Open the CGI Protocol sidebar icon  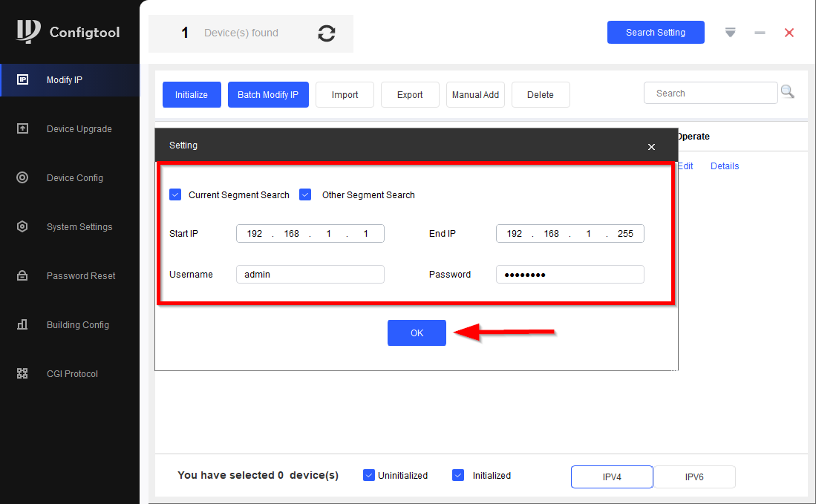coord(22,373)
